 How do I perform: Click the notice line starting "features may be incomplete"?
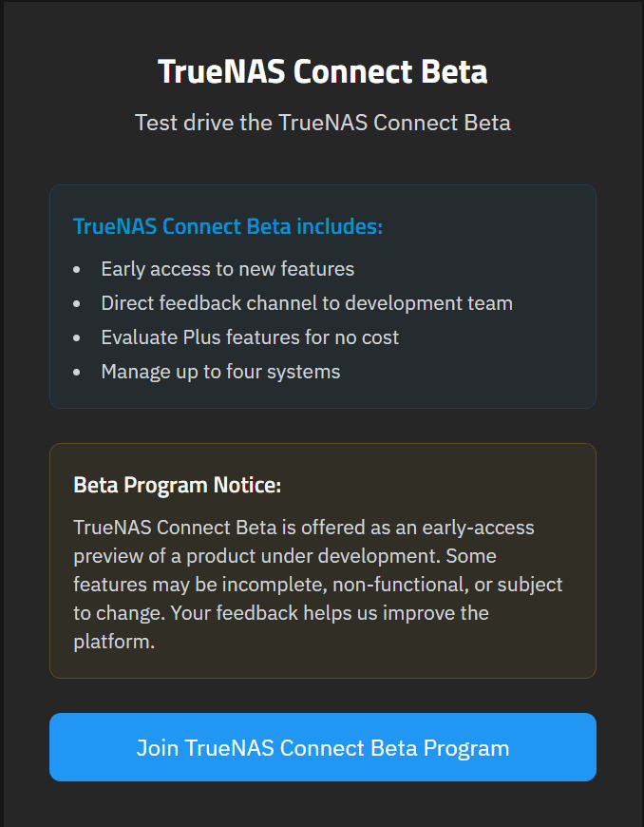(318, 584)
